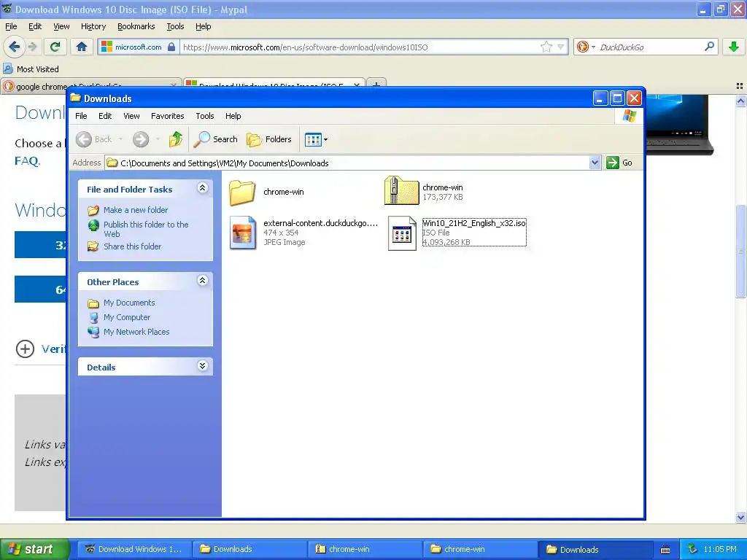This screenshot has width=747, height=560.
Task: Click the Go button beside address bar
Action: pos(619,163)
